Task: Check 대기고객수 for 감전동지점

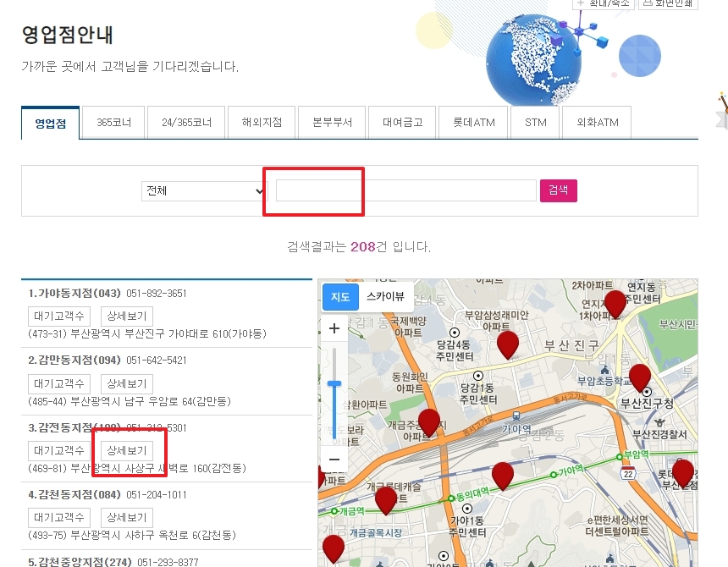Action: [59, 450]
